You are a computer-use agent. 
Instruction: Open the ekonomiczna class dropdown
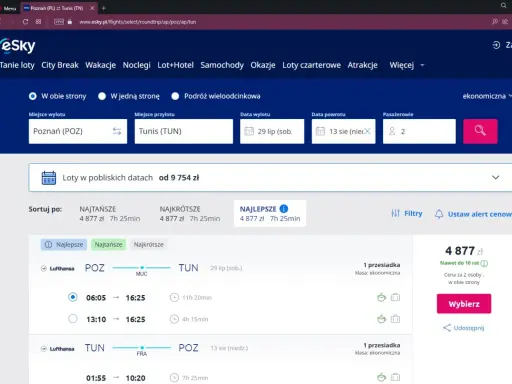coord(487,96)
